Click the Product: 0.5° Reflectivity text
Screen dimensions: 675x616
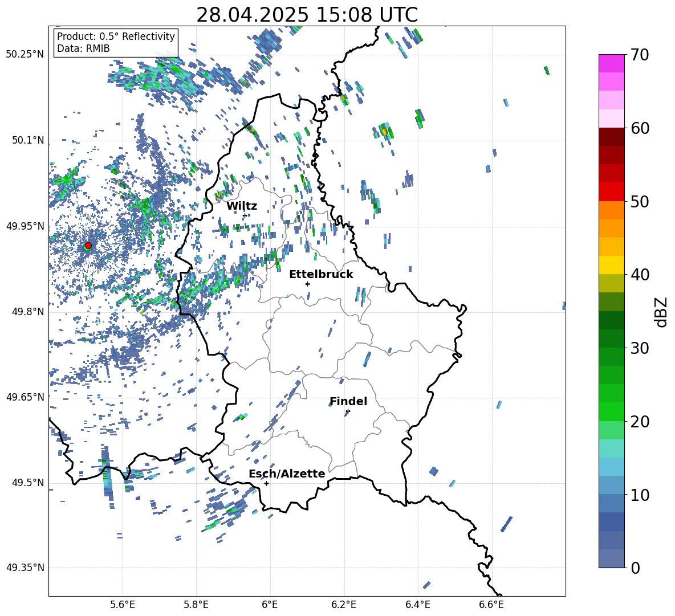(116, 36)
